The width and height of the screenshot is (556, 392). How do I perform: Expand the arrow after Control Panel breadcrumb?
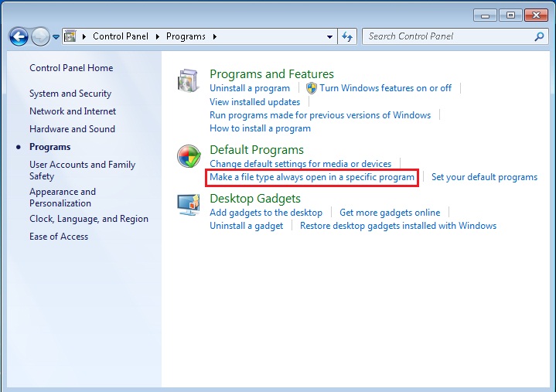click(158, 36)
